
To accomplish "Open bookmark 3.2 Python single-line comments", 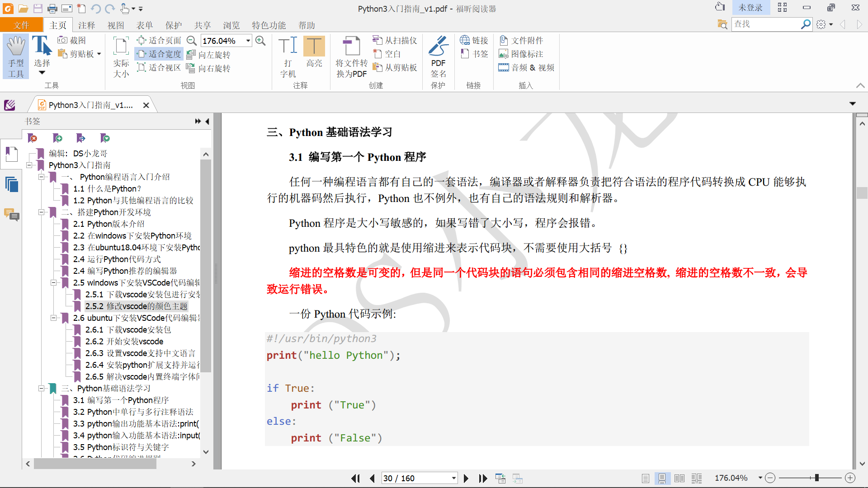I will (133, 412).
